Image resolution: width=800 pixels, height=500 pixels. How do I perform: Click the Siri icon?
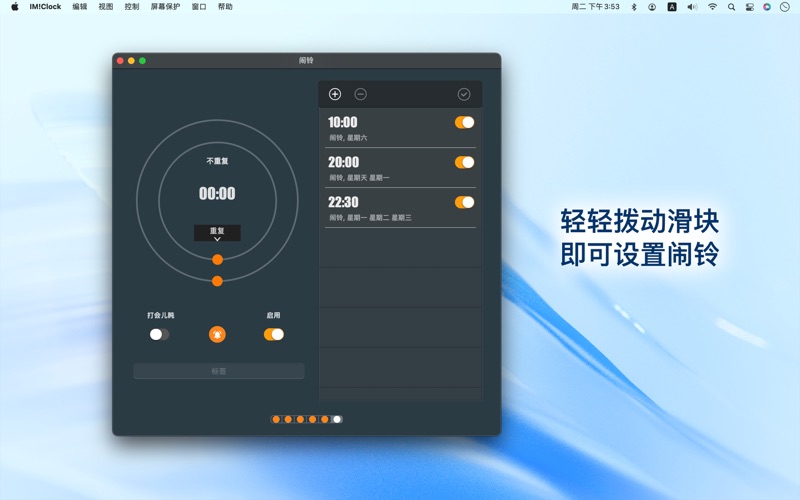(x=767, y=7)
